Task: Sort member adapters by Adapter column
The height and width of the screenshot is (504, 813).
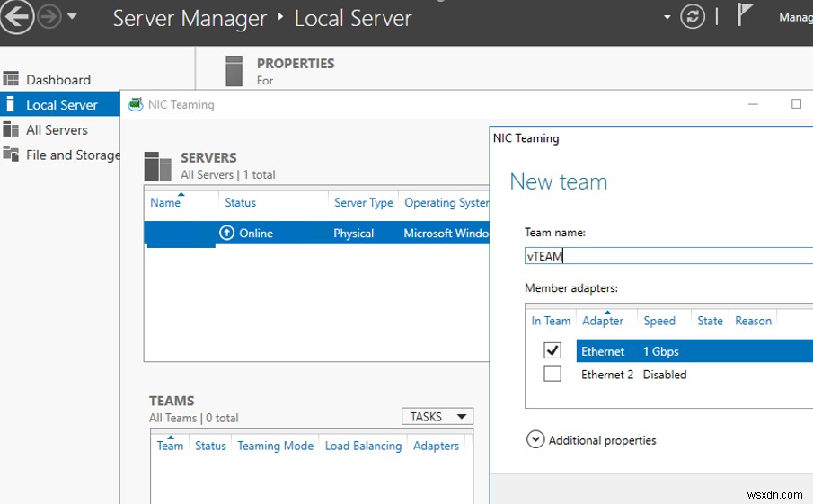Action: (x=603, y=321)
